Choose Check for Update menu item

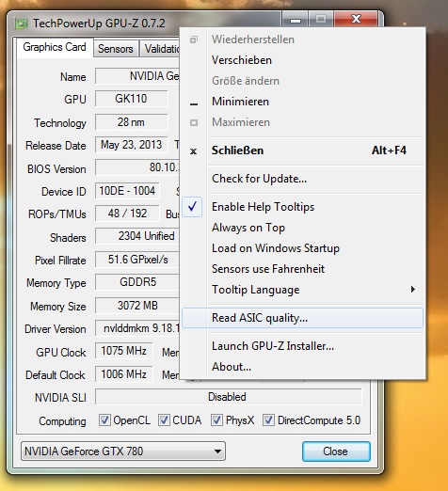point(302,179)
